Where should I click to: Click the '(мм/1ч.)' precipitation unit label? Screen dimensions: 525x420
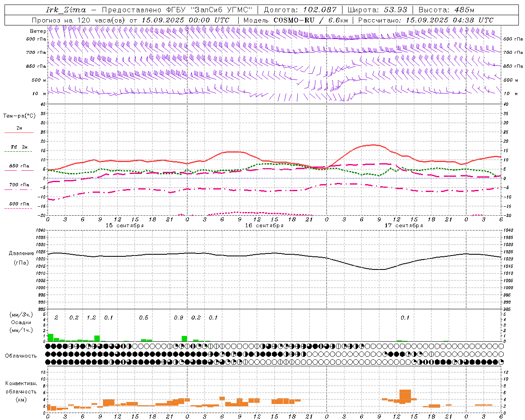[21, 330]
